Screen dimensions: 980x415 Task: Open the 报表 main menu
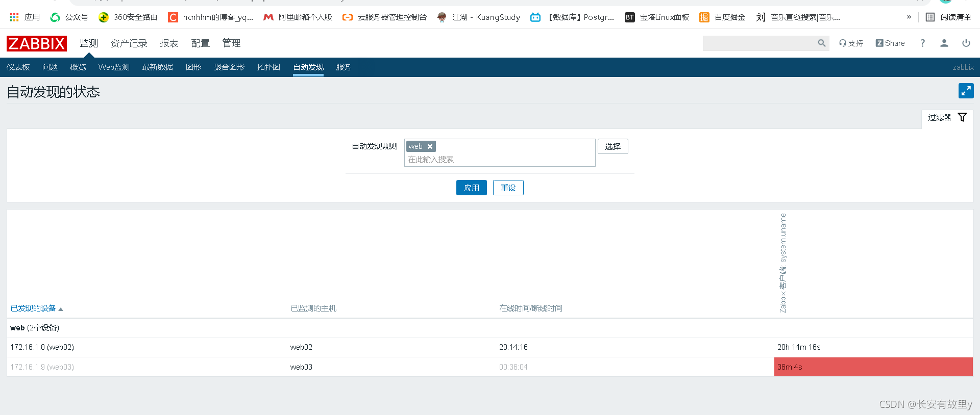(x=169, y=43)
